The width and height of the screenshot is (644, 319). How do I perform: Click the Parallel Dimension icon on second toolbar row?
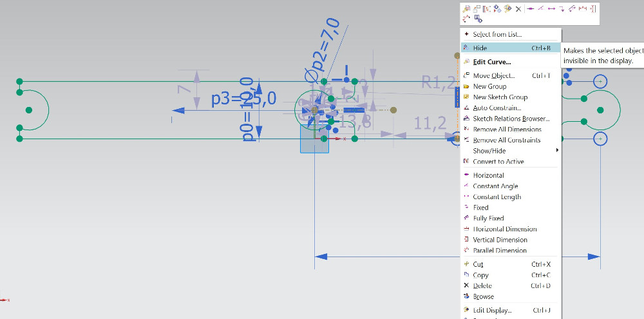(466, 19)
